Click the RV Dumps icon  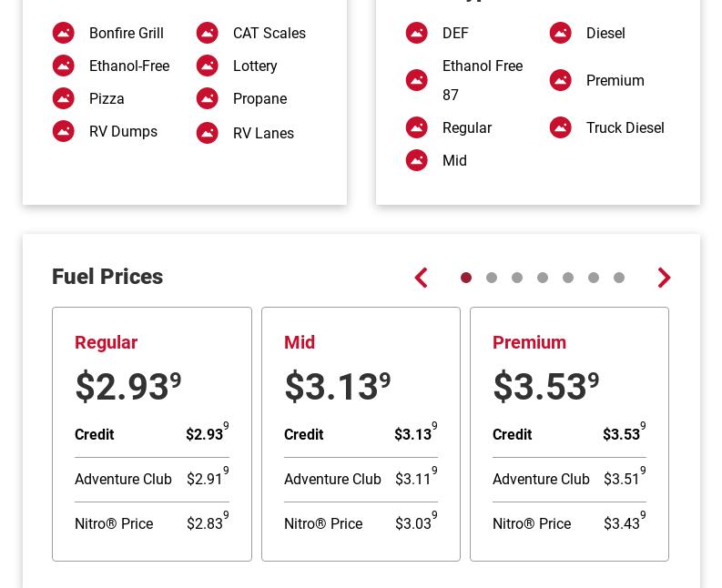tap(64, 131)
